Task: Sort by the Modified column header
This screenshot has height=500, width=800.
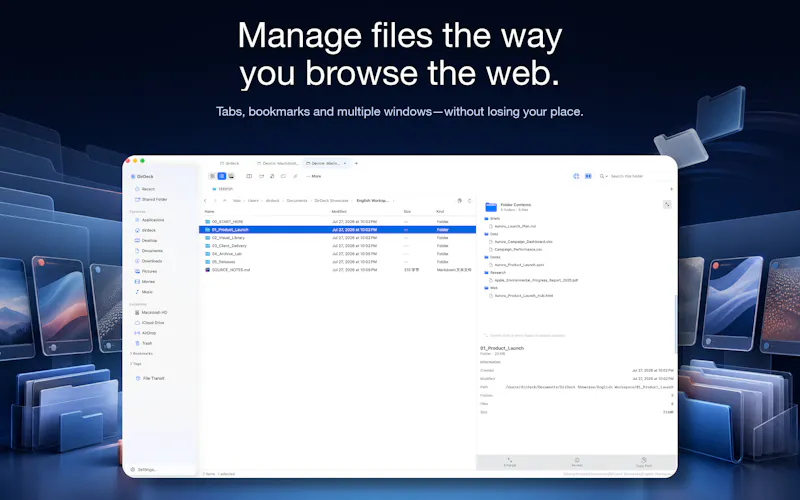Action: click(x=339, y=211)
